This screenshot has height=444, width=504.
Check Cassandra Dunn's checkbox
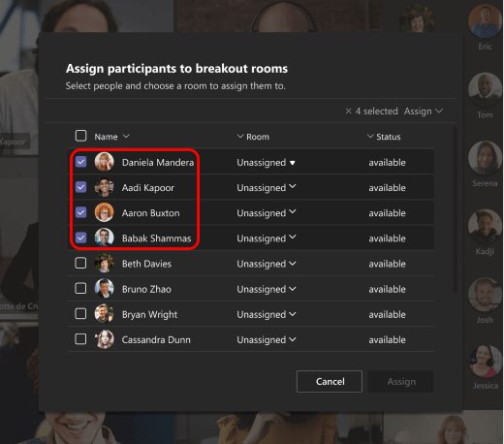pyautogui.click(x=80, y=339)
